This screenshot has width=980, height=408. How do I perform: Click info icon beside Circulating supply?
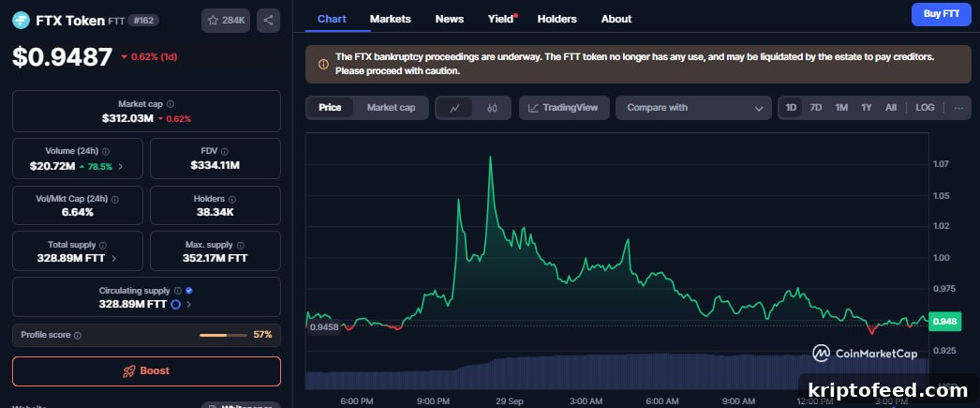[x=177, y=291]
